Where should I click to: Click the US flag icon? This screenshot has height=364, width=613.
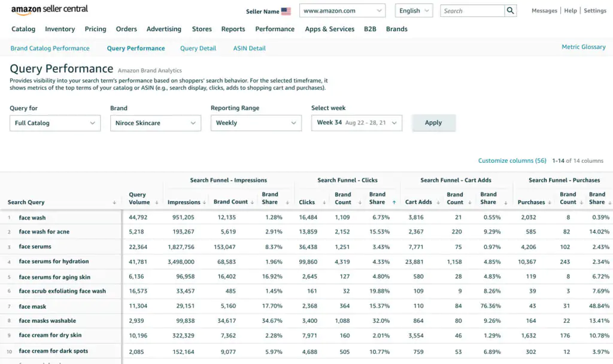pos(286,11)
